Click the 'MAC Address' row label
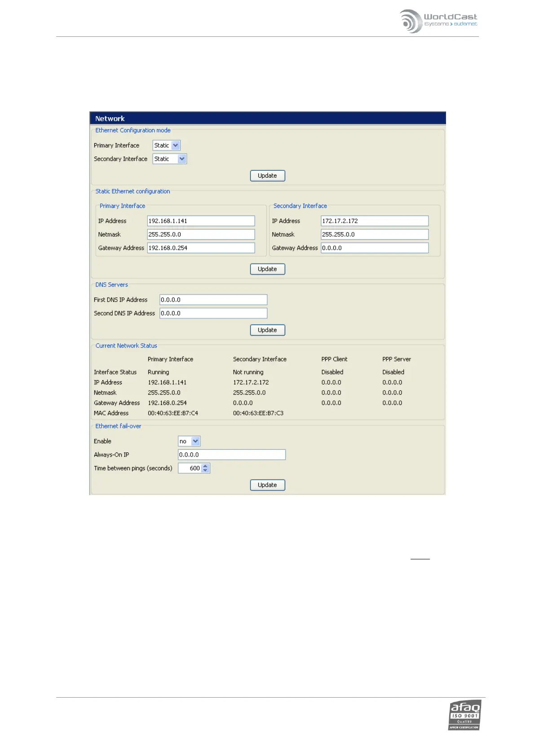 click(x=111, y=413)
